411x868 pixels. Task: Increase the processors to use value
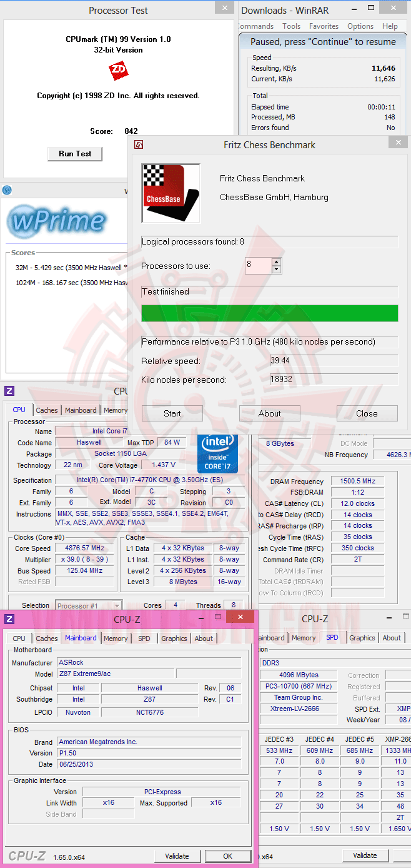tap(277, 262)
